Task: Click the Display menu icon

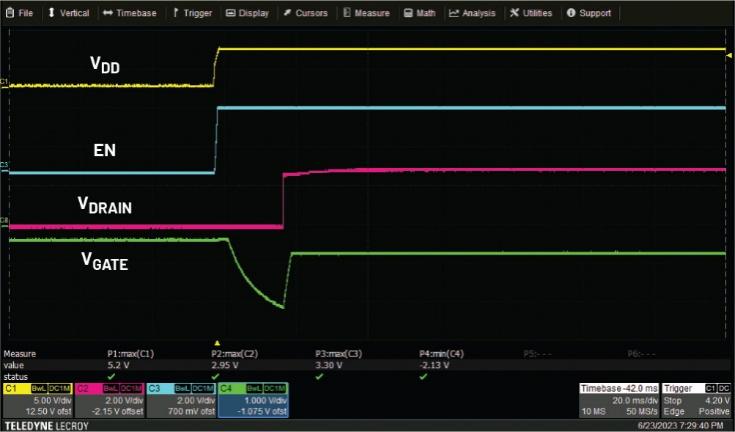Action: click(230, 13)
